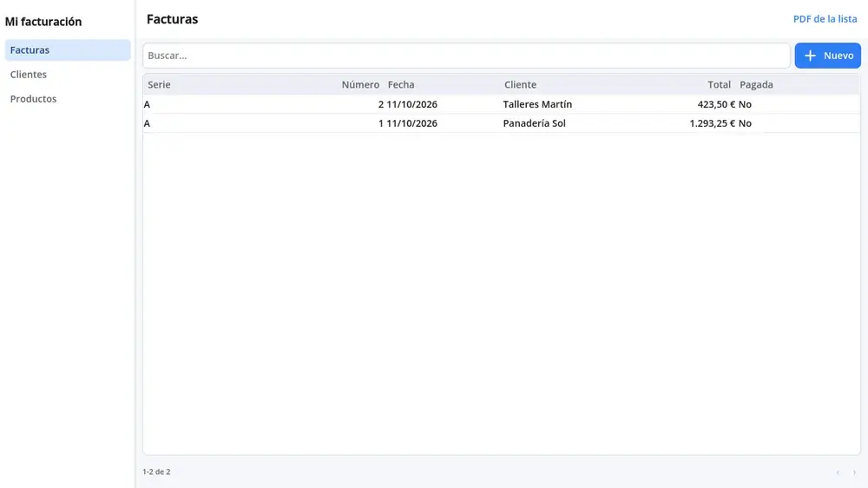The image size is (868, 488).
Task: Click the Mi facturación app title
Action: (x=43, y=22)
